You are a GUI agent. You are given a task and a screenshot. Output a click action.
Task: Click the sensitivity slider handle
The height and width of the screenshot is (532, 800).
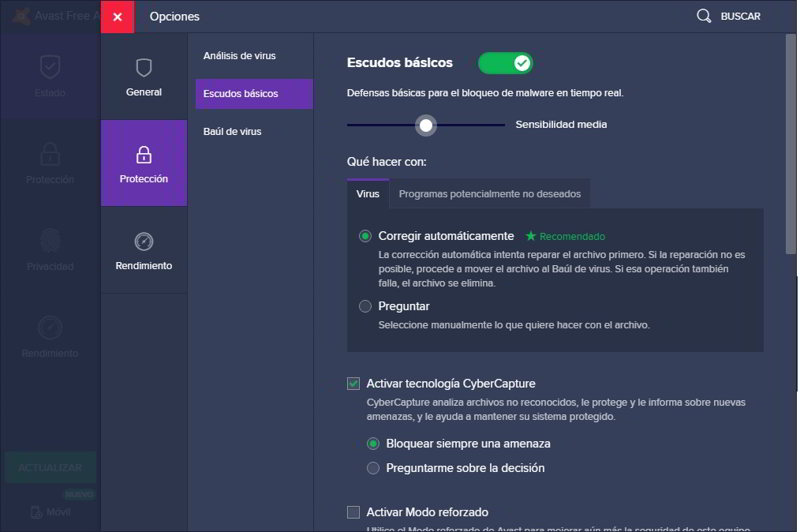point(426,125)
